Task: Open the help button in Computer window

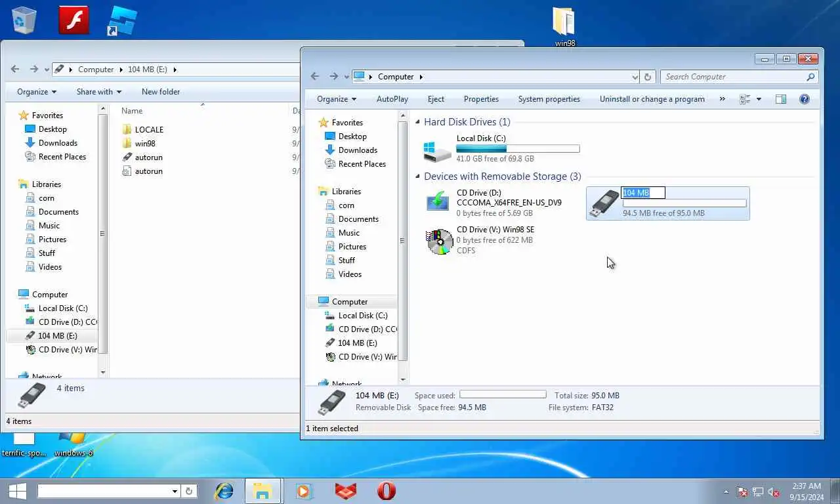Action: [805, 99]
